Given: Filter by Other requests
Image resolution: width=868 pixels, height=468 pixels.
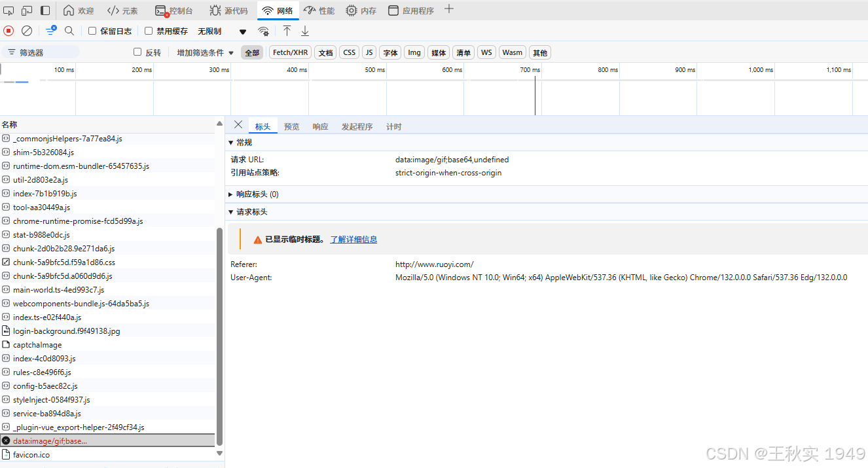Looking at the screenshot, I should (x=540, y=52).
